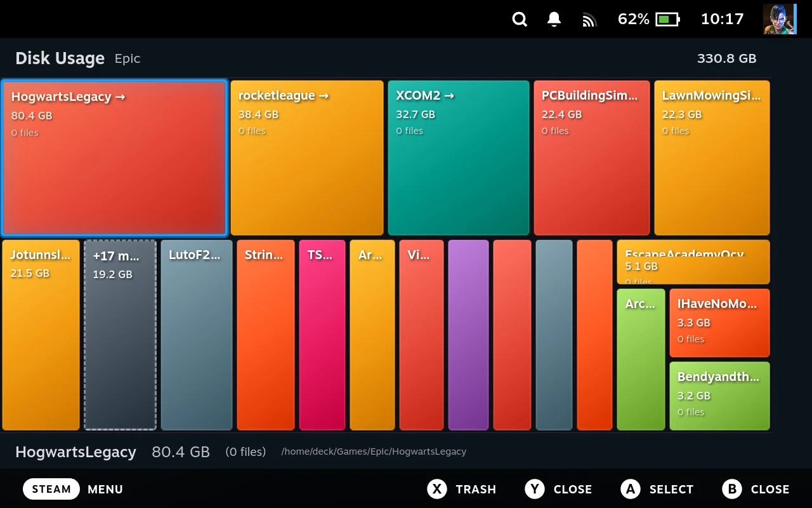Select the yellow Ar tile

(372, 335)
